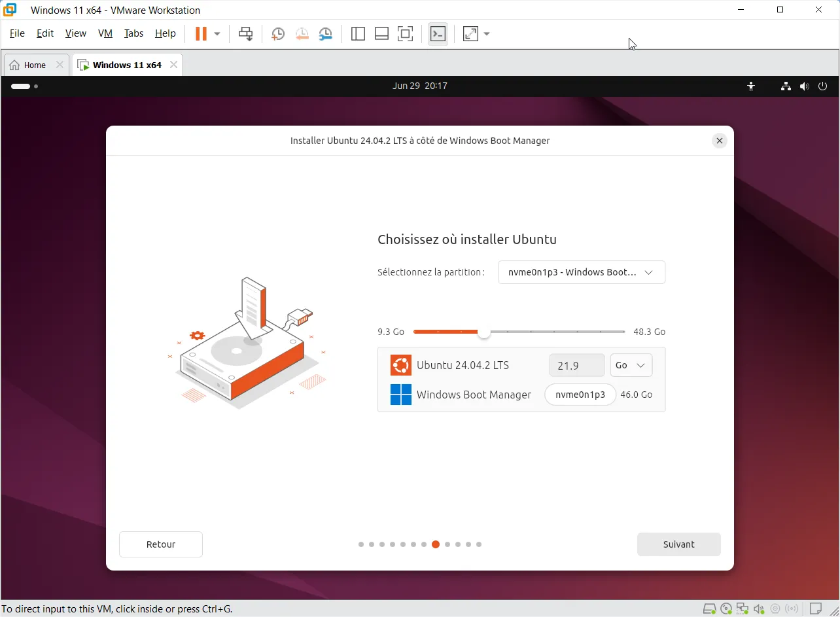The image size is (840, 617).
Task: Enter full screen mode icon
Action: tap(406, 34)
